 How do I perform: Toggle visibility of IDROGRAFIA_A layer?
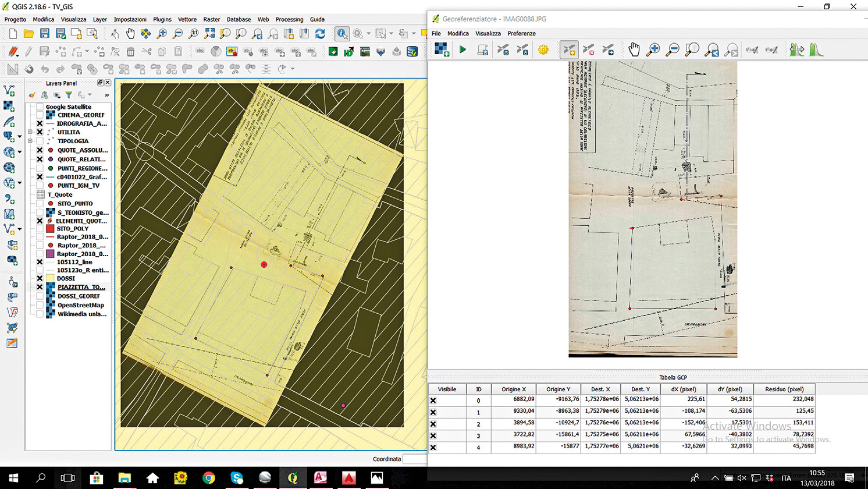point(40,123)
